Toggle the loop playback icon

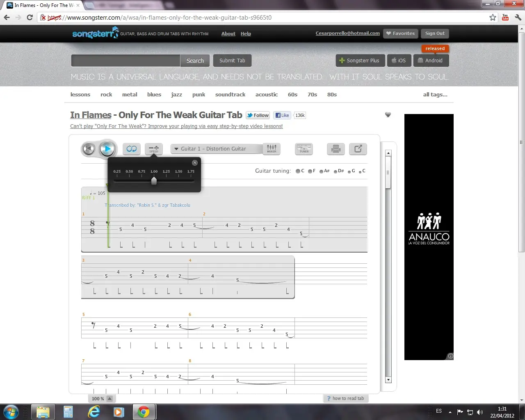[132, 149]
